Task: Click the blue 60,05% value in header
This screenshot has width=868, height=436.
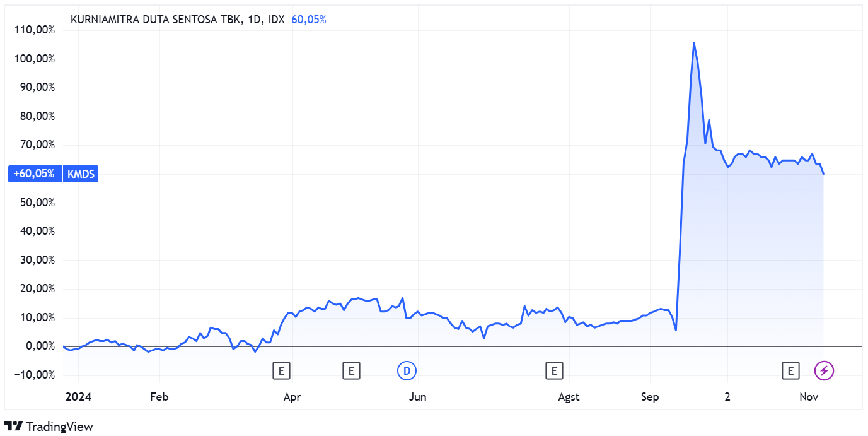Action: tap(309, 20)
